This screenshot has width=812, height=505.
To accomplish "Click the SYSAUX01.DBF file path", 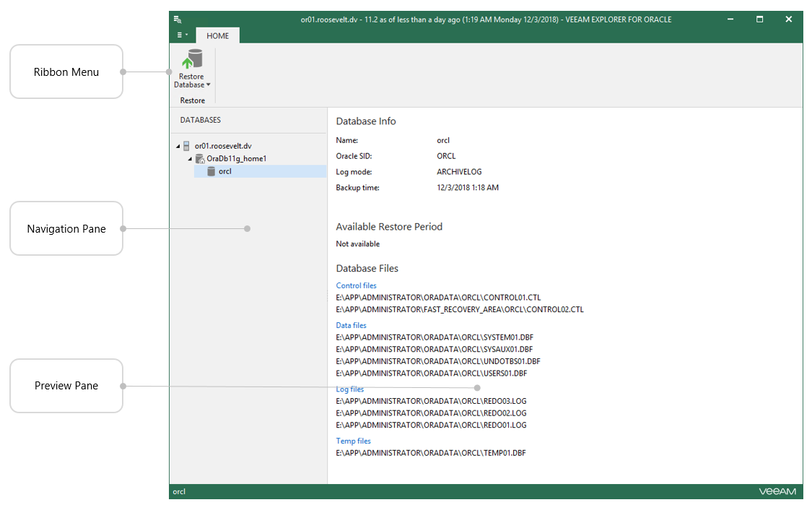I will coord(435,350).
